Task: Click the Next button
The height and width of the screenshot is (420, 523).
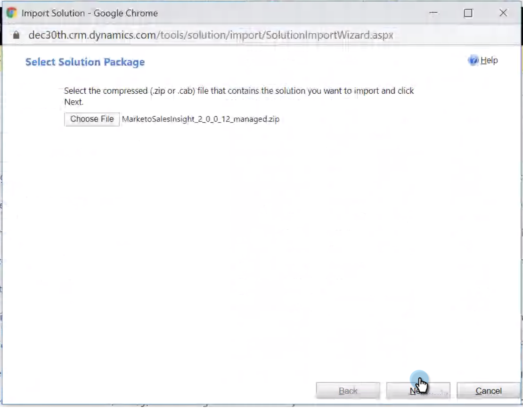Action: coord(418,391)
